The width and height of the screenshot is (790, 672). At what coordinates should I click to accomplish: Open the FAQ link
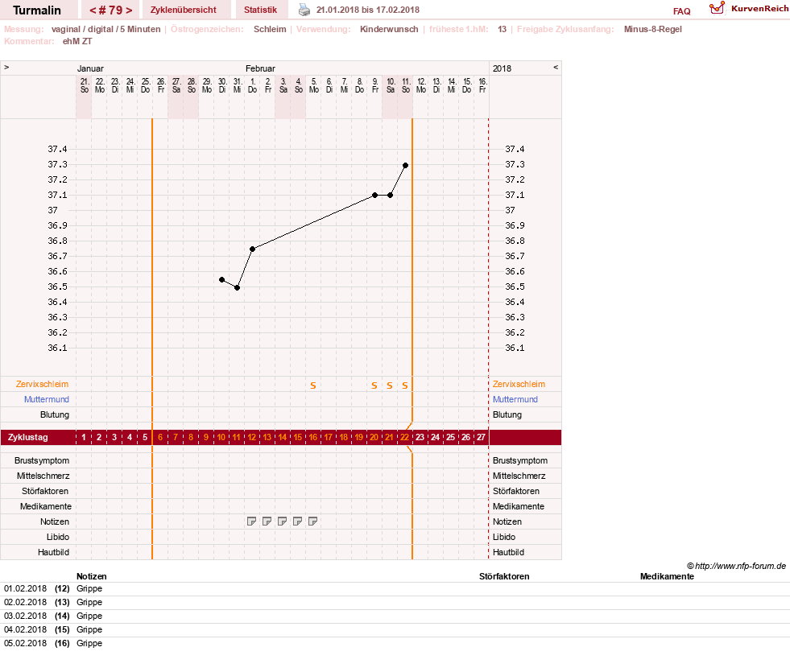click(681, 11)
